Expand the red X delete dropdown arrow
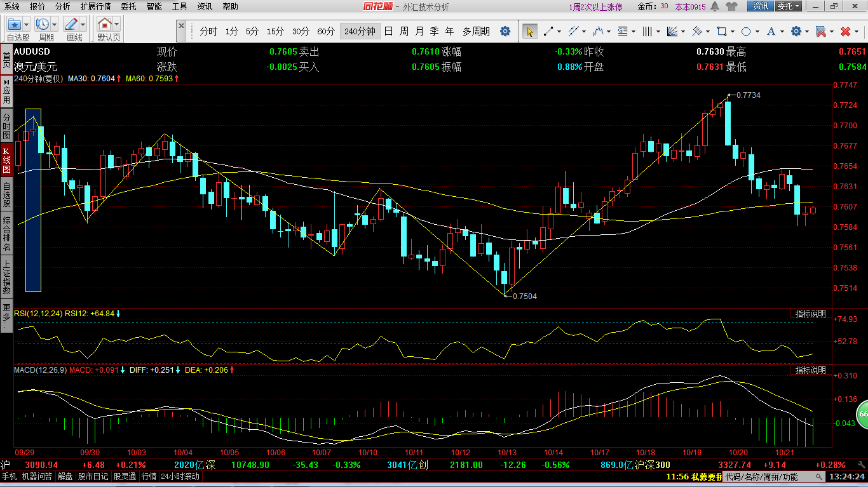Image resolution: width=868 pixels, height=487 pixels. pyautogui.click(x=855, y=31)
